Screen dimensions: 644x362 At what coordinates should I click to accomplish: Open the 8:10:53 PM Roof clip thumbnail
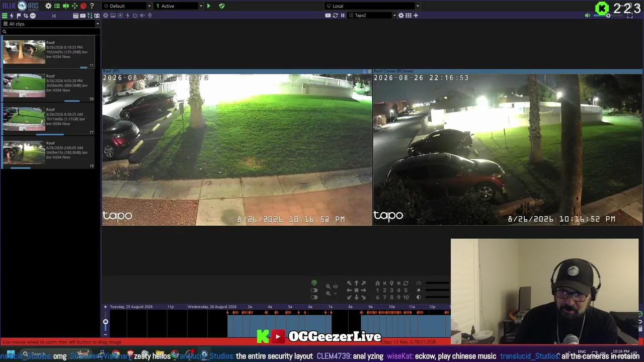[24, 51]
